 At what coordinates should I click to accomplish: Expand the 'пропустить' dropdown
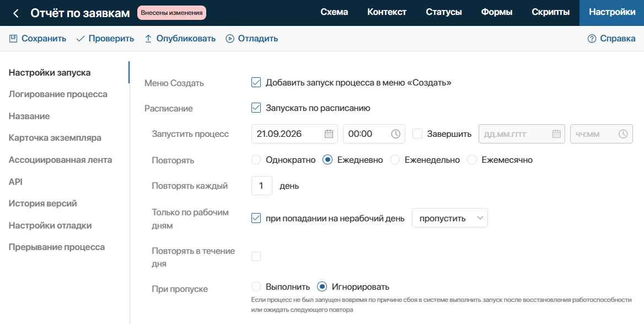(450, 218)
